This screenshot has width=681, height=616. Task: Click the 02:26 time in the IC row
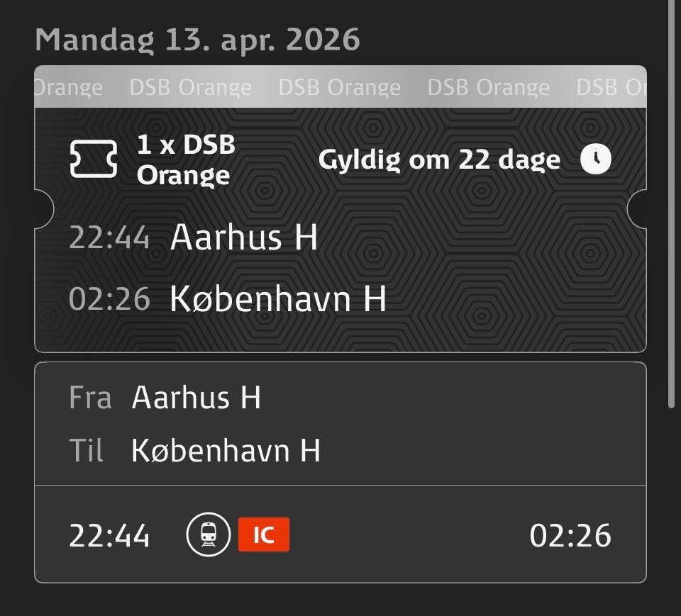click(x=570, y=536)
